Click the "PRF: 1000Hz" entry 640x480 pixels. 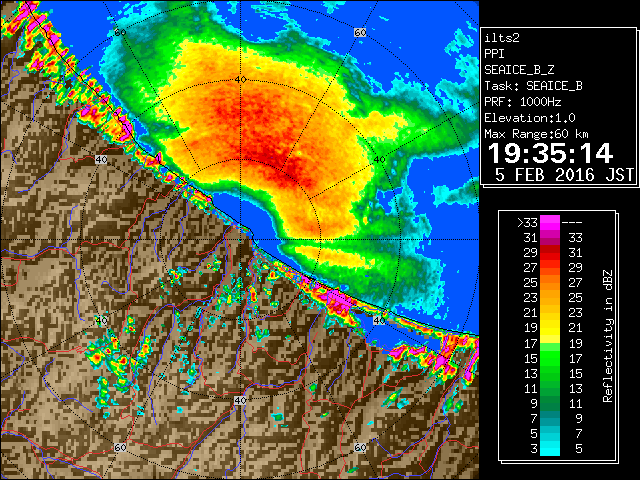pos(522,102)
